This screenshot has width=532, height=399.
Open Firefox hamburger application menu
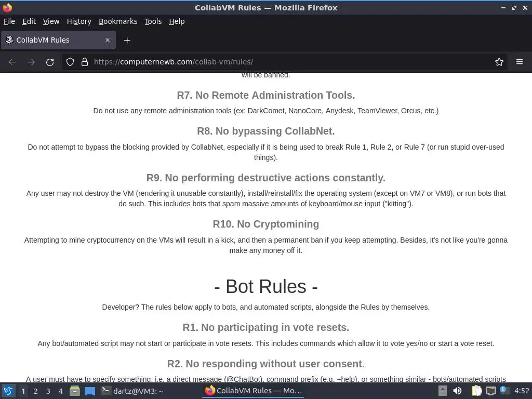(x=519, y=62)
